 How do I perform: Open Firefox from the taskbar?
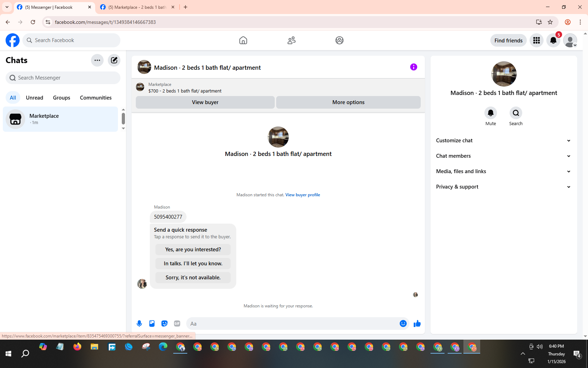coord(77,347)
